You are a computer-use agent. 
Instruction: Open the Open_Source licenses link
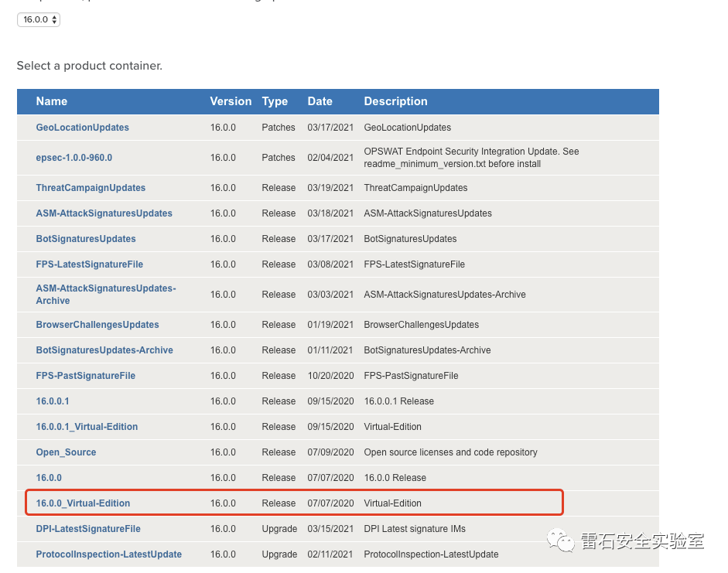[66, 452]
